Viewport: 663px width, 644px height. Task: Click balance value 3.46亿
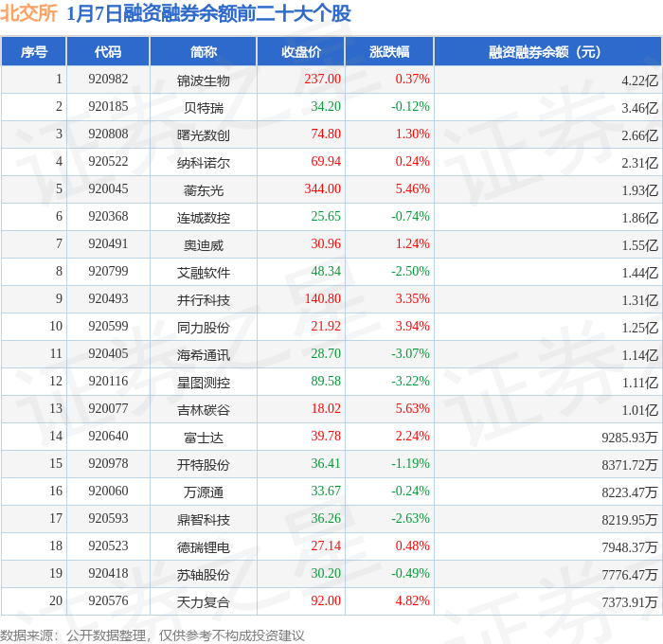[639, 108]
